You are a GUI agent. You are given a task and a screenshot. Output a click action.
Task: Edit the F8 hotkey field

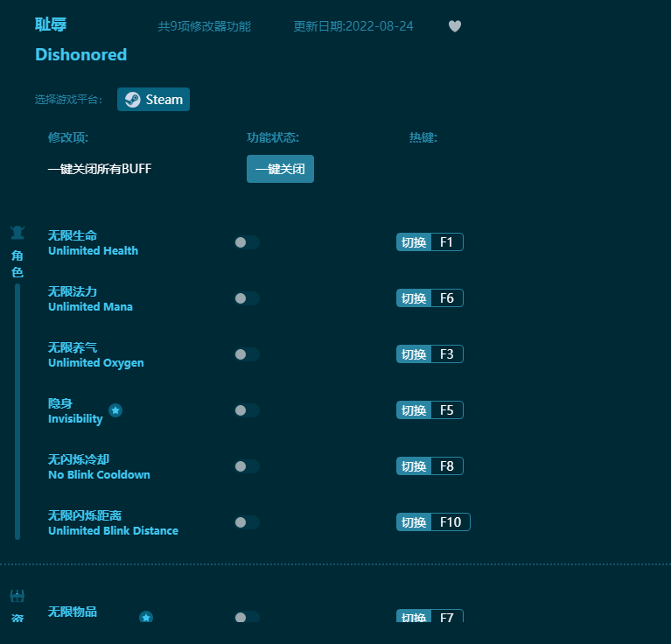coord(447,466)
